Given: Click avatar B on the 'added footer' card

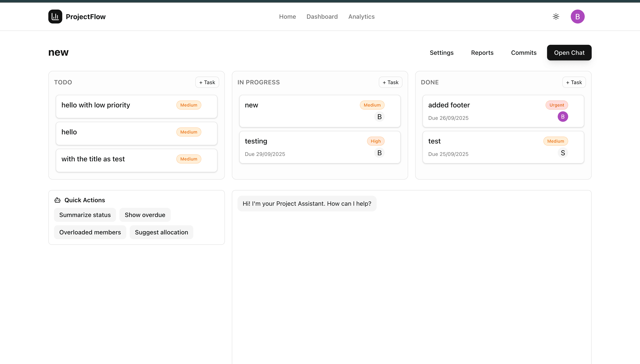Looking at the screenshot, I should tap(563, 117).
